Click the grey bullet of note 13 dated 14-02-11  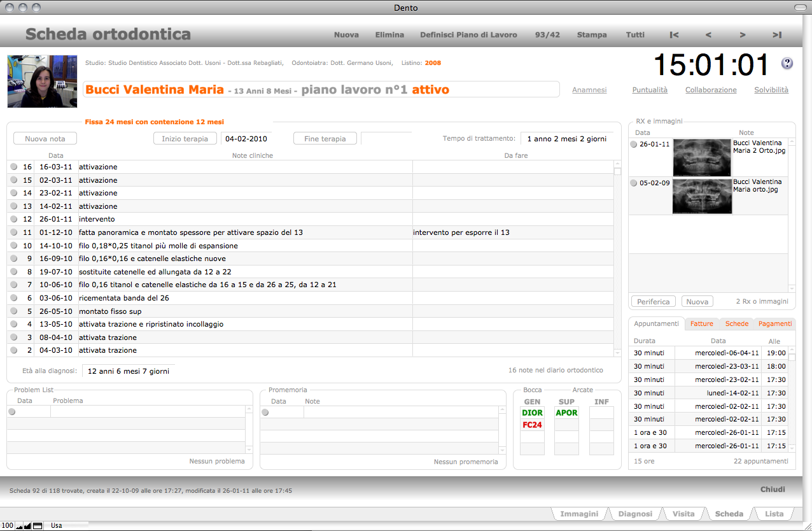coord(14,206)
